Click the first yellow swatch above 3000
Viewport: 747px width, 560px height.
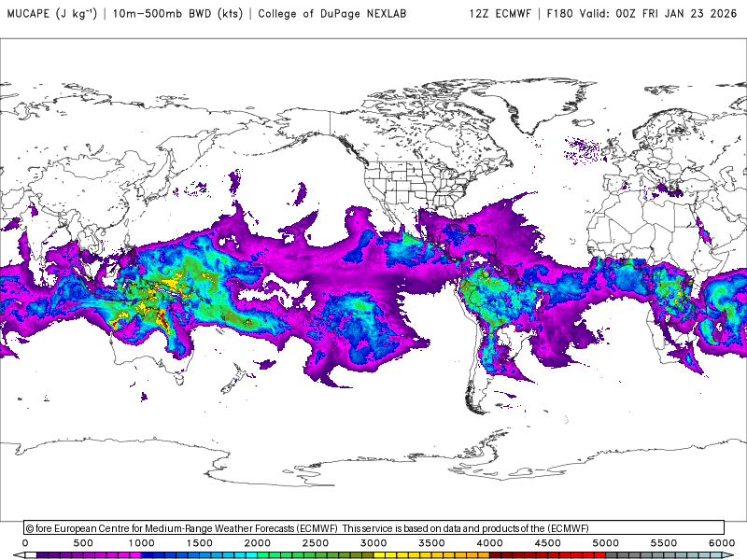pos(380,555)
